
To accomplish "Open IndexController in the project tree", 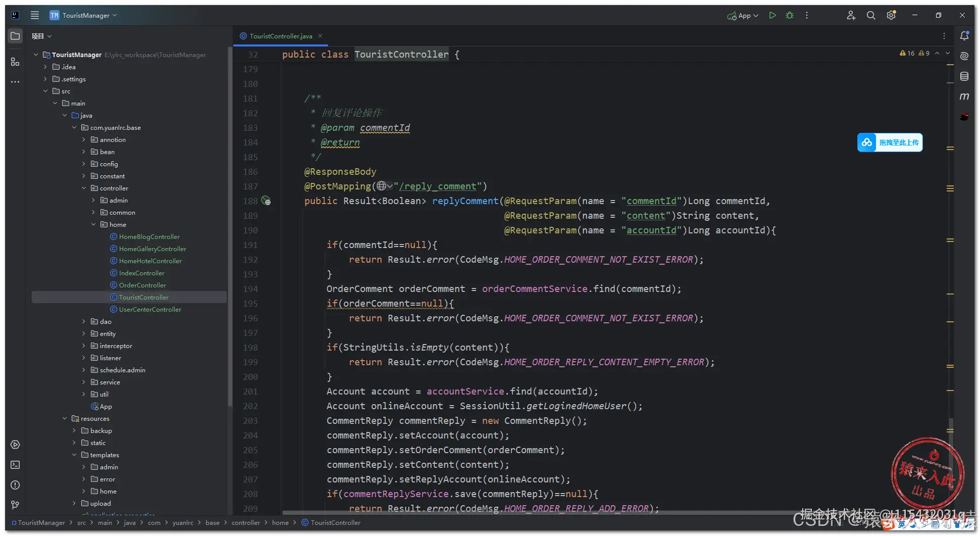I will pyautogui.click(x=142, y=273).
